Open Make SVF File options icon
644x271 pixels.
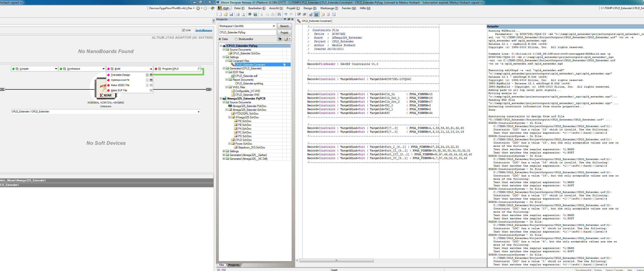click(151, 91)
